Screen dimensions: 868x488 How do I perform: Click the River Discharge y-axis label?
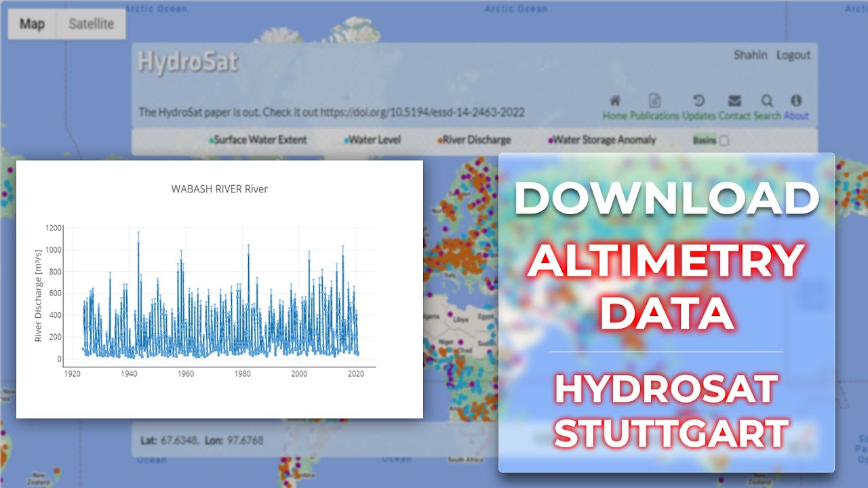click(x=39, y=295)
